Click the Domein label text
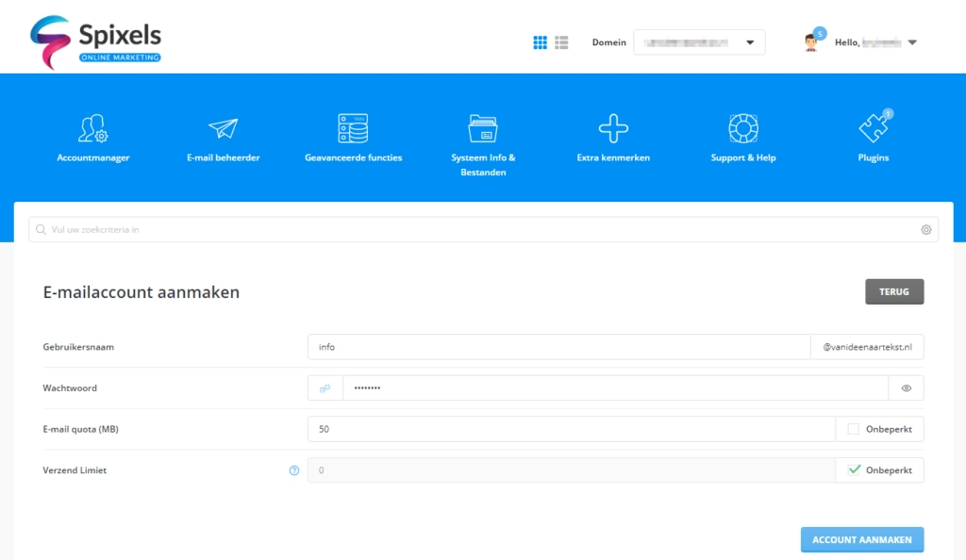966x560 pixels. click(608, 42)
